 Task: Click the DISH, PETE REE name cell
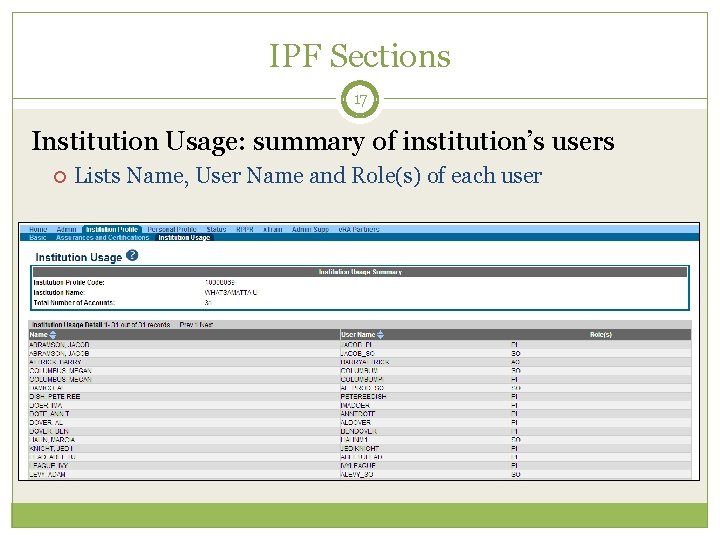55,397
